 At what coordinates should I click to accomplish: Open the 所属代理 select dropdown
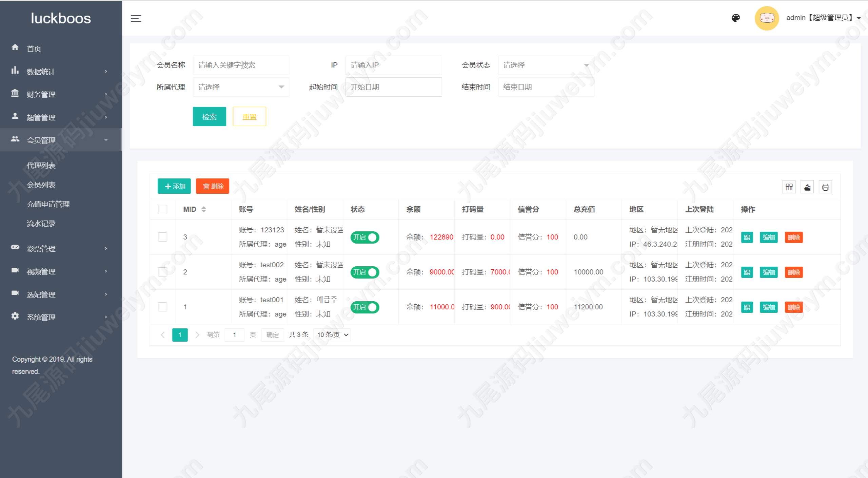tap(241, 87)
